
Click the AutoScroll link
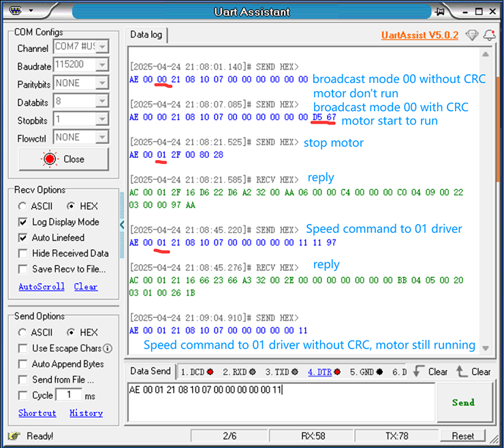pos(42,287)
